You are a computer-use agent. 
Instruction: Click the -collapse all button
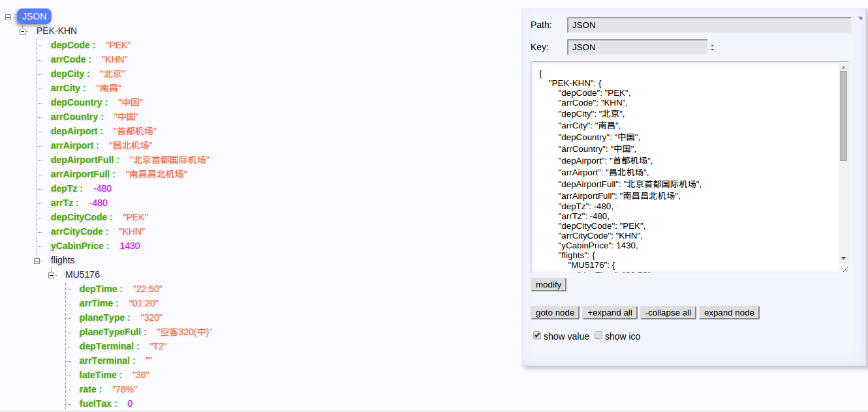point(668,313)
